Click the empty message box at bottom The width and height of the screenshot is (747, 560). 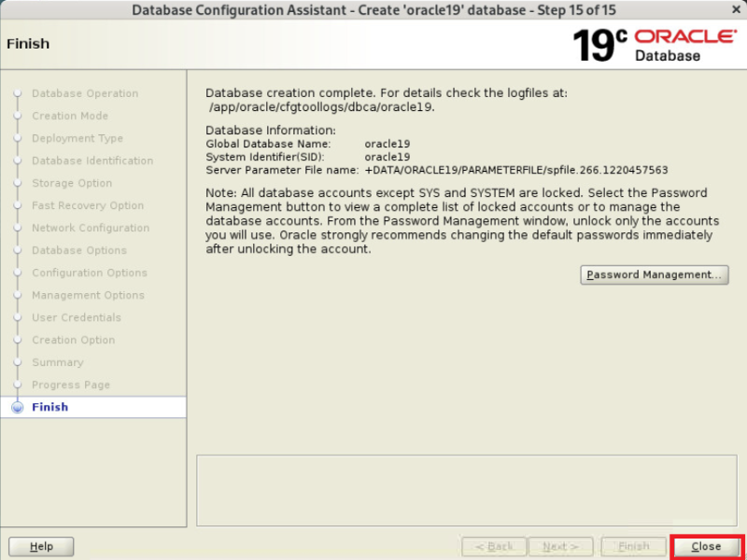point(466,491)
